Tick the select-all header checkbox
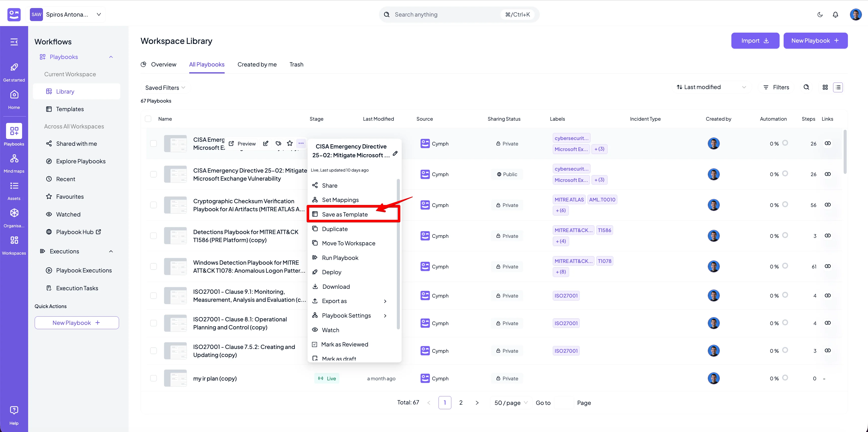This screenshot has width=868, height=432. click(148, 119)
